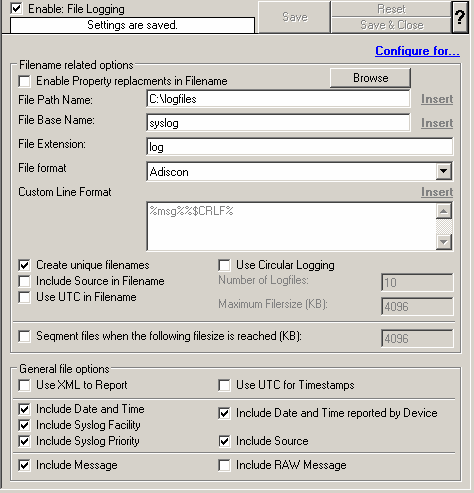474x493 pixels.
Task: Click Insert link beside File Base Name
Action: [437, 123]
